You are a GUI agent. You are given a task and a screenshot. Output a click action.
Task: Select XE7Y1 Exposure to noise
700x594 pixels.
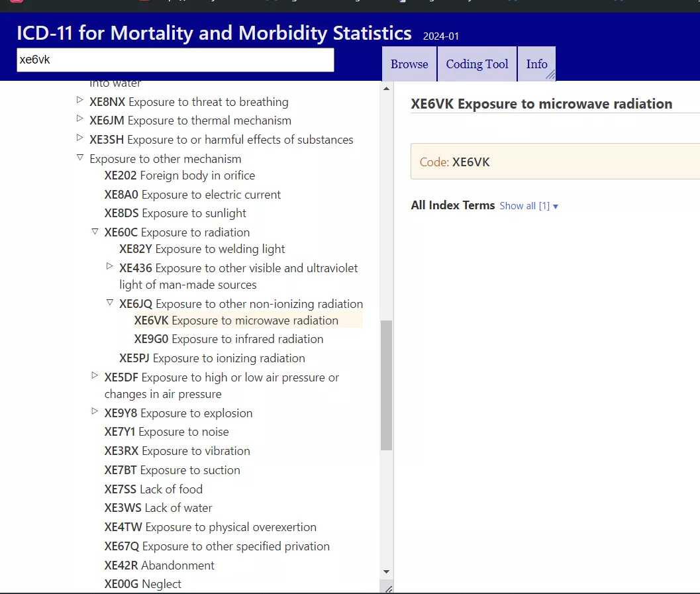[x=166, y=432]
